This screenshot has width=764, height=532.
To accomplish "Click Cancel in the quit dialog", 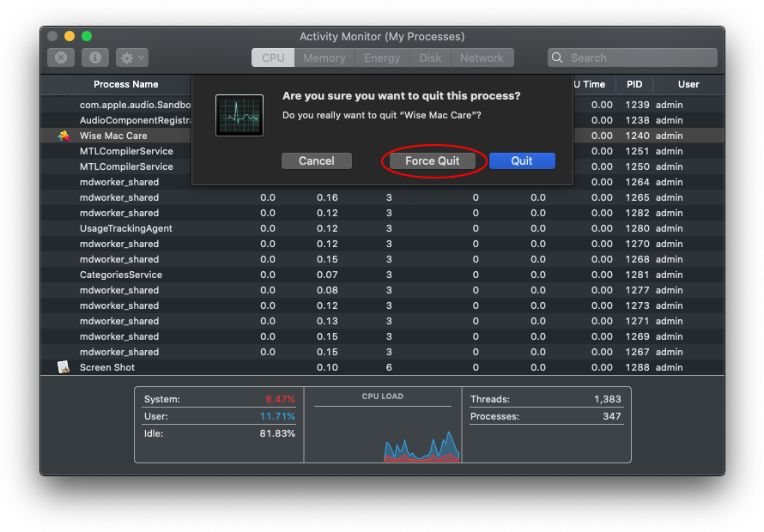I will coord(317,161).
